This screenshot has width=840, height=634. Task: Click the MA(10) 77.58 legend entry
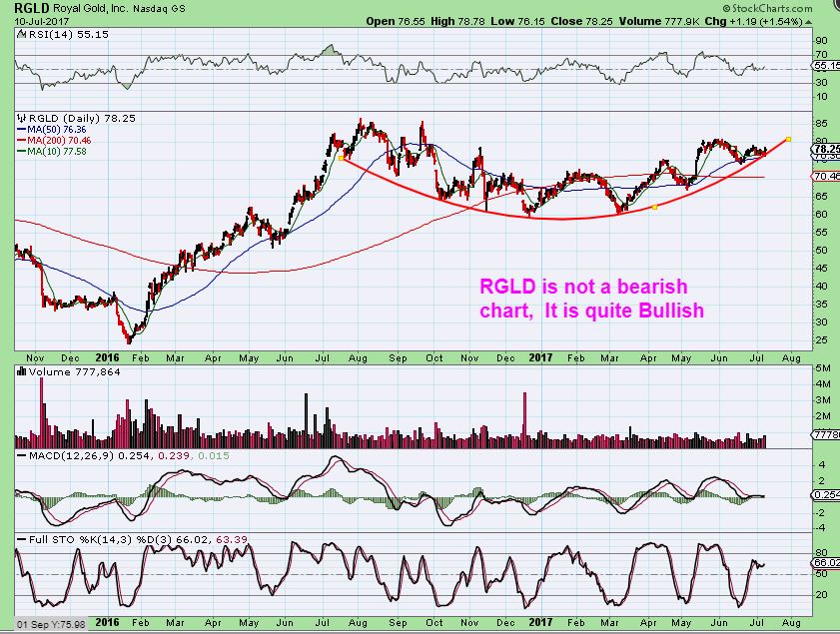51,152
